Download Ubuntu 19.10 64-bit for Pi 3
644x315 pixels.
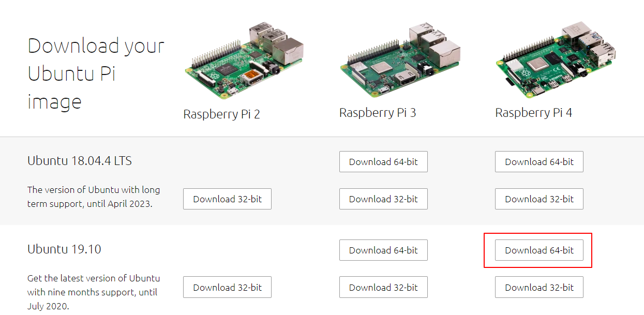point(383,250)
